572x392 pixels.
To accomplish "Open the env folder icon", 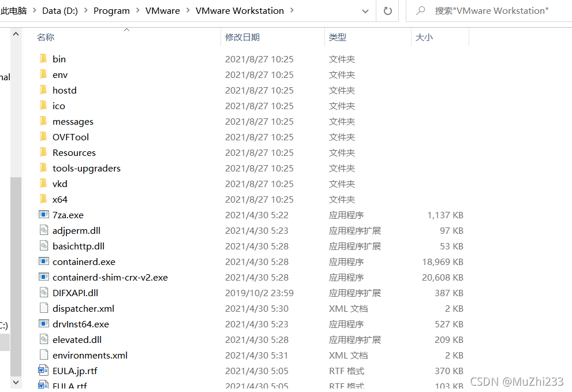I will click(x=43, y=74).
